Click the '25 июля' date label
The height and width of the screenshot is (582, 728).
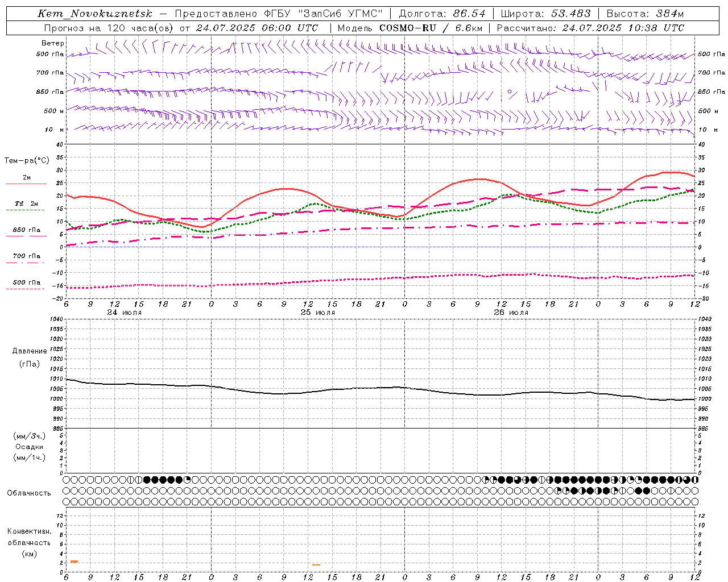click(317, 313)
